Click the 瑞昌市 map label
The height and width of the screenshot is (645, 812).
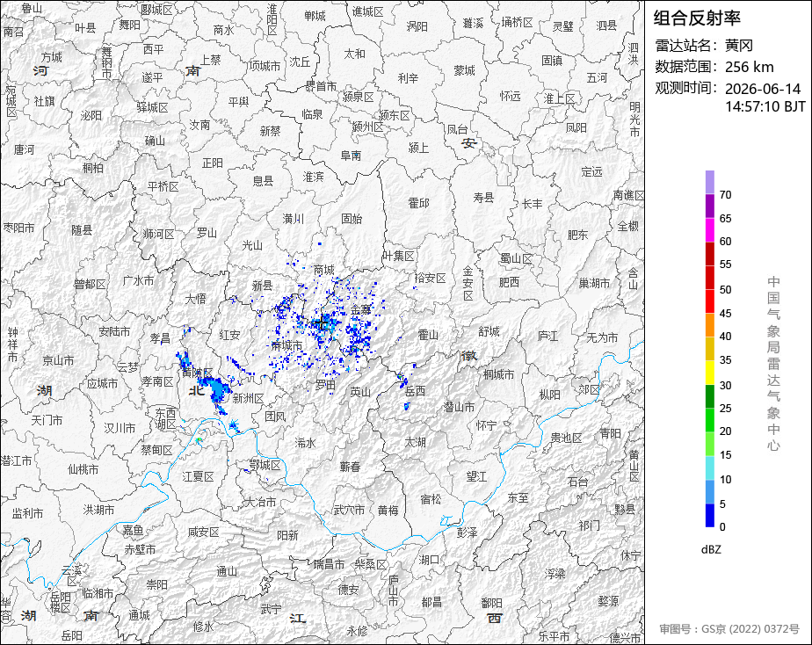pyautogui.click(x=329, y=564)
